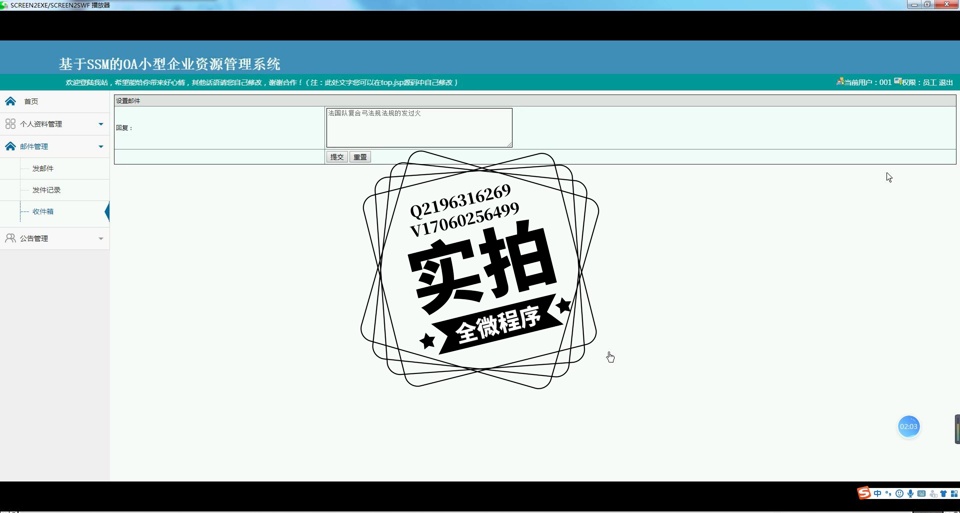The width and height of the screenshot is (960, 513).
Task: Select 收件箱 in the sidebar
Action: tap(43, 212)
